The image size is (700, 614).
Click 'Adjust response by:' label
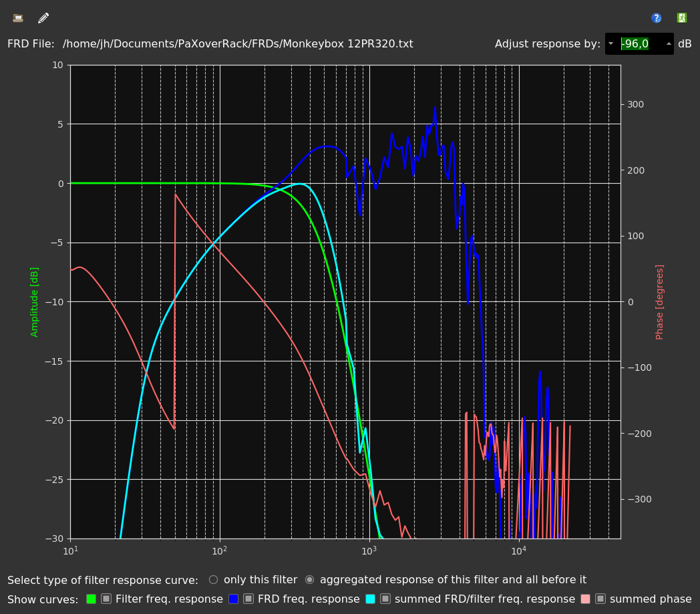tap(547, 43)
